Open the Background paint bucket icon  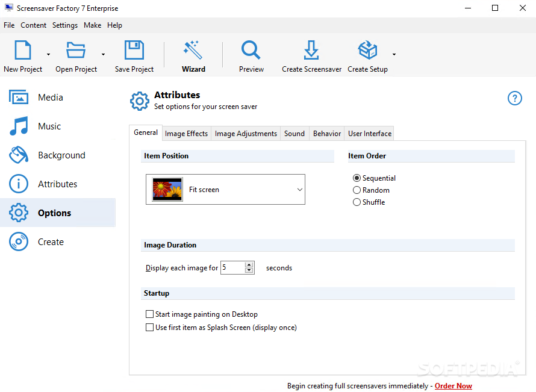19,155
